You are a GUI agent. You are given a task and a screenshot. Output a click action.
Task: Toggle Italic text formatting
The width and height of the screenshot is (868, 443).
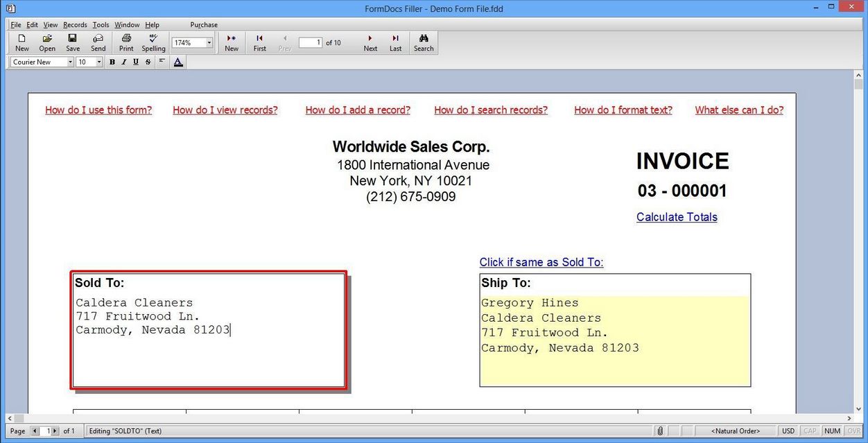[124, 62]
